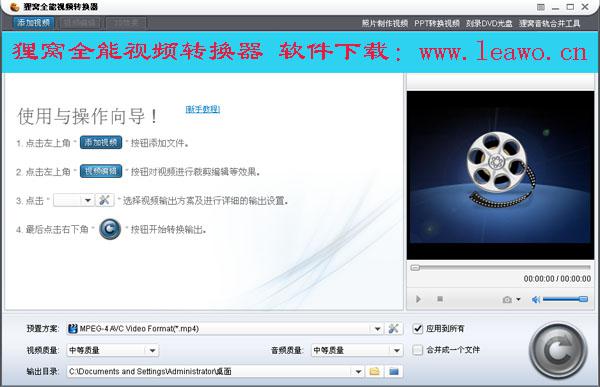Expand the 预置方案 format dropdown
Image resolution: width=600 pixels, height=387 pixels.
coord(377,329)
